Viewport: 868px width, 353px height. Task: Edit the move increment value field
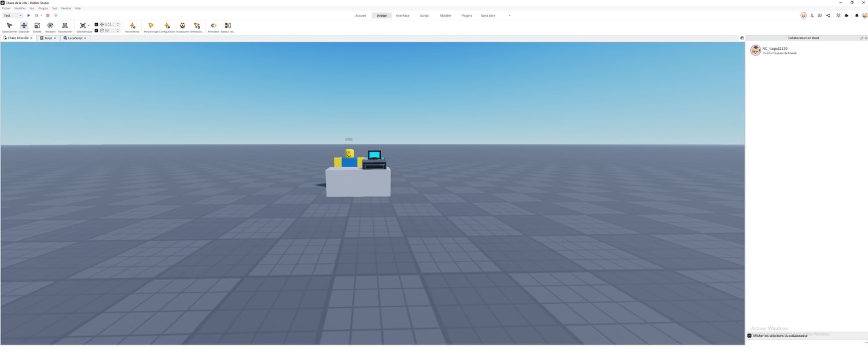pyautogui.click(x=110, y=24)
